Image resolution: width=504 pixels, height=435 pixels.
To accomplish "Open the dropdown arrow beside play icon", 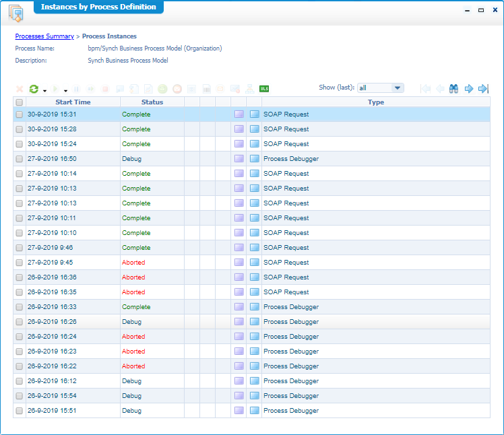I will (65, 91).
